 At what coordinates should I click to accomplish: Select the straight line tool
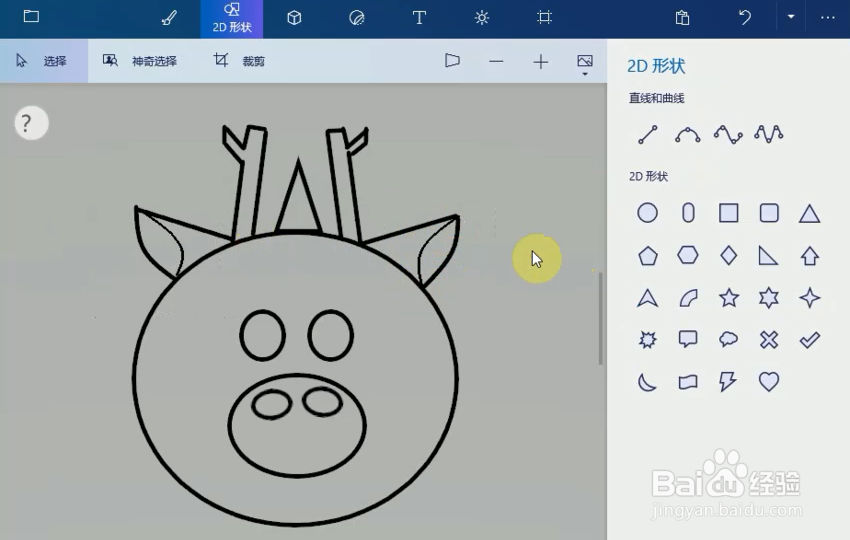coord(648,134)
